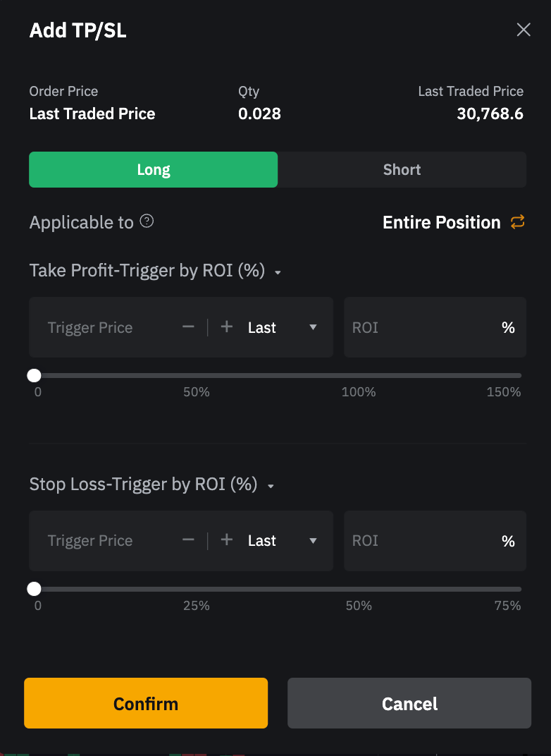Switch to the Short tab

(402, 170)
